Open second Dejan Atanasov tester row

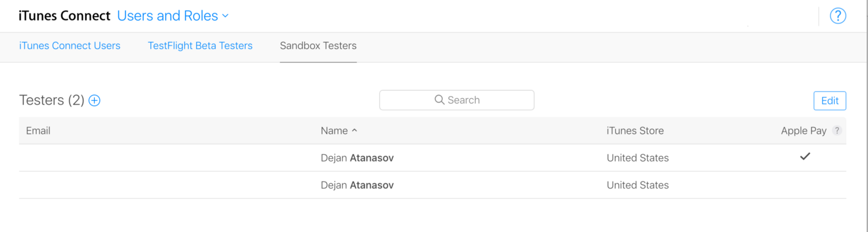(357, 185)
